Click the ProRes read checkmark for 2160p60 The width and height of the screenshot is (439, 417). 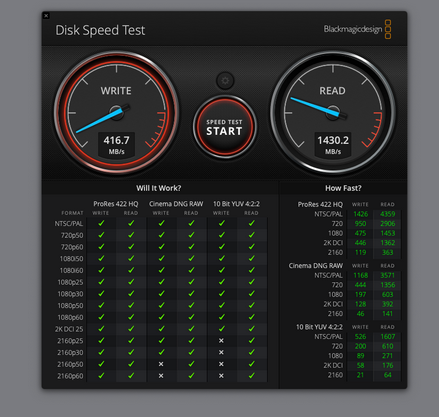131,376
